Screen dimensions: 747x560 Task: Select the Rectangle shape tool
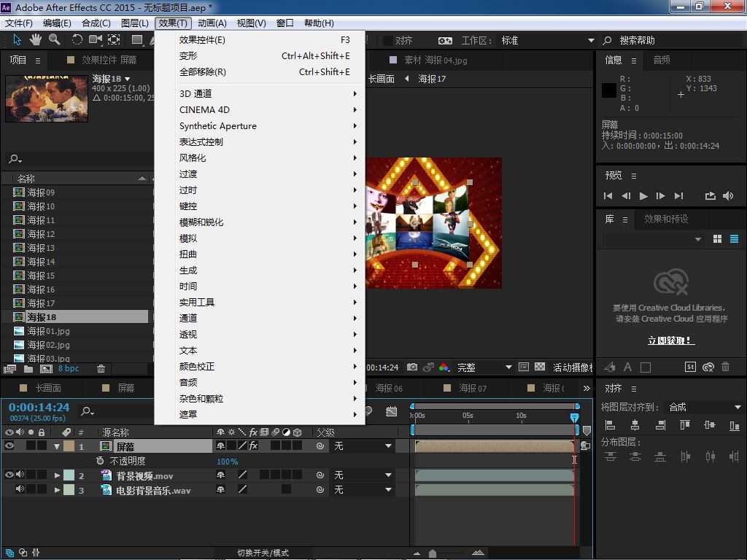[x=137, y=39]
